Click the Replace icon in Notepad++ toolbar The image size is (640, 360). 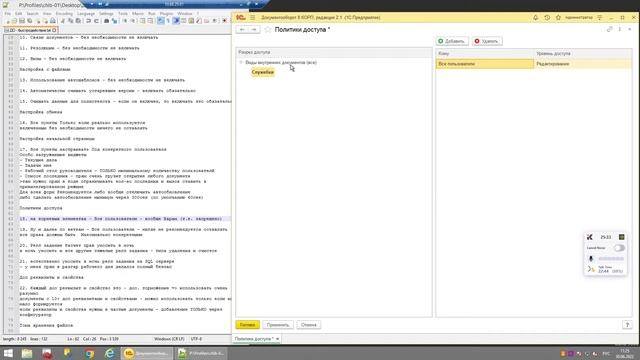114,21
